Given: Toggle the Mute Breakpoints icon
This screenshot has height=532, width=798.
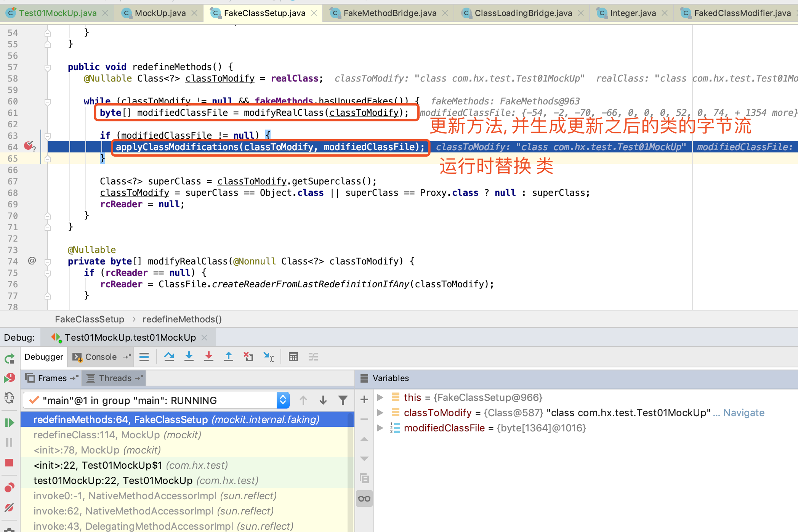Looking at the screenshot, I should 9,507.
